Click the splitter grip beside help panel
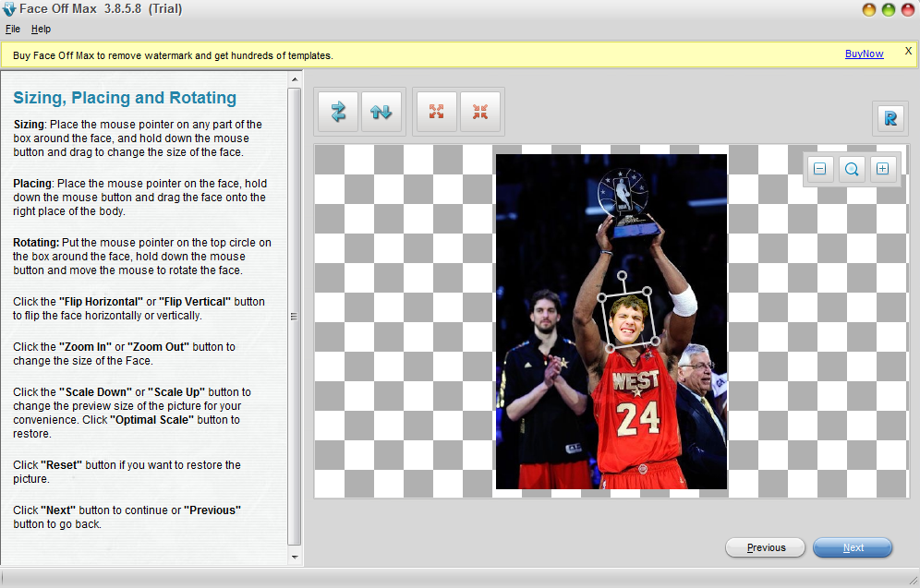Image resolution: width=920 pixels, height=588 pixels. pyautogui.click(x=294, y=317)
